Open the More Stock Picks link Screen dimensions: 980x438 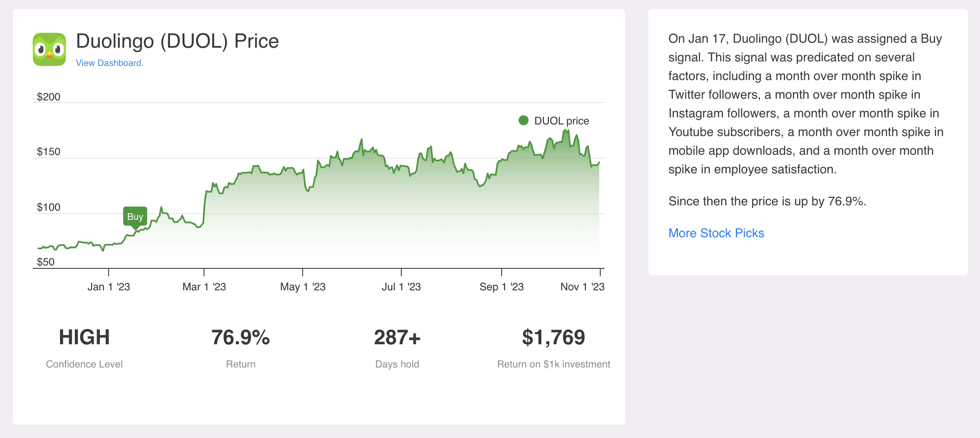tap(716, 233)
